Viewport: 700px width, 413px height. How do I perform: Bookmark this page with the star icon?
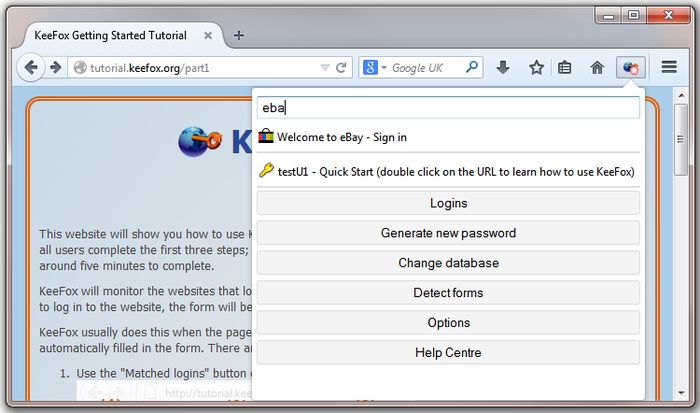click(x=536, y=68)
